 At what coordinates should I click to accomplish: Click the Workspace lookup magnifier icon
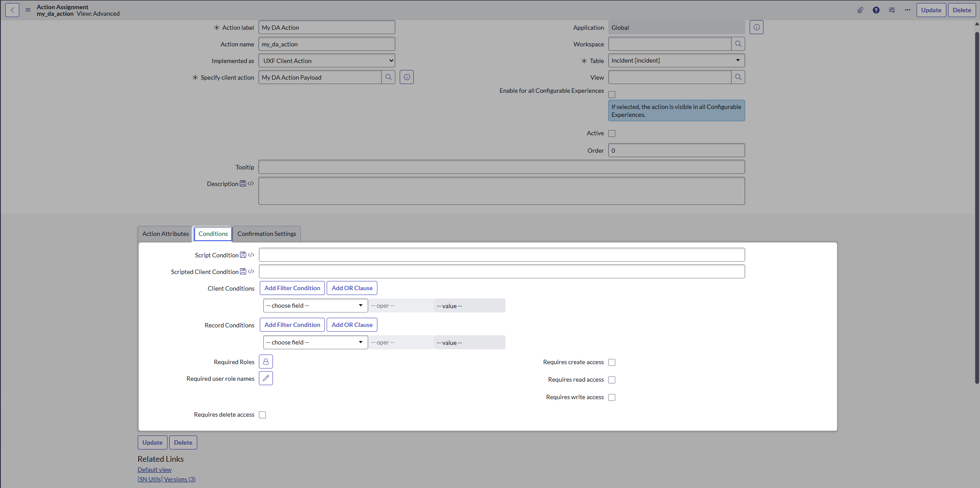[x=738, y=44]
